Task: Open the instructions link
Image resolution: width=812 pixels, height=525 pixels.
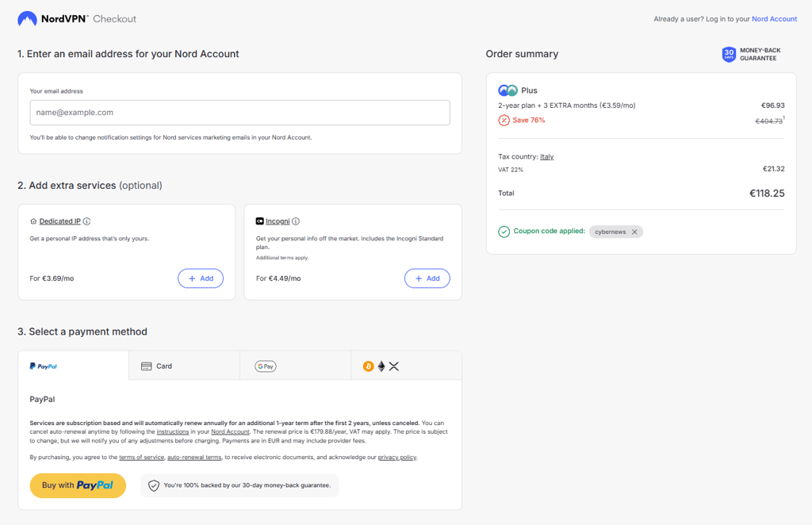Action: coord(172,431)
